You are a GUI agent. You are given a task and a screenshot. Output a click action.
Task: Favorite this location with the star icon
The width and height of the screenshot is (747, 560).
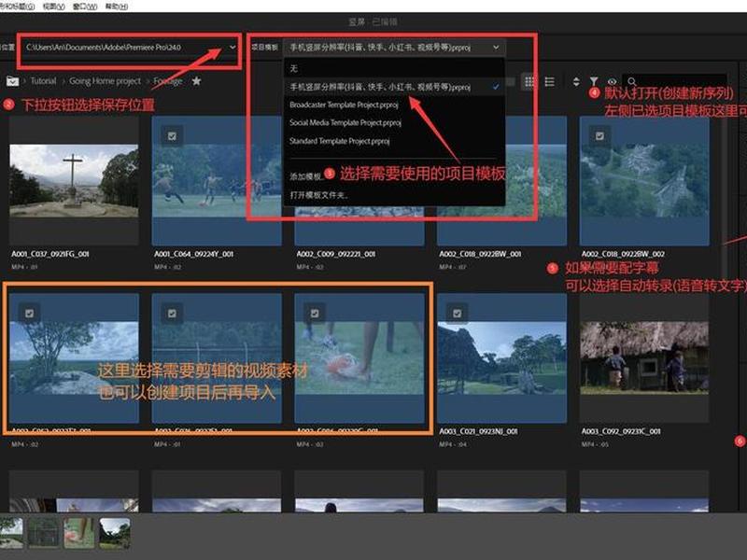[x=196, y=81]
